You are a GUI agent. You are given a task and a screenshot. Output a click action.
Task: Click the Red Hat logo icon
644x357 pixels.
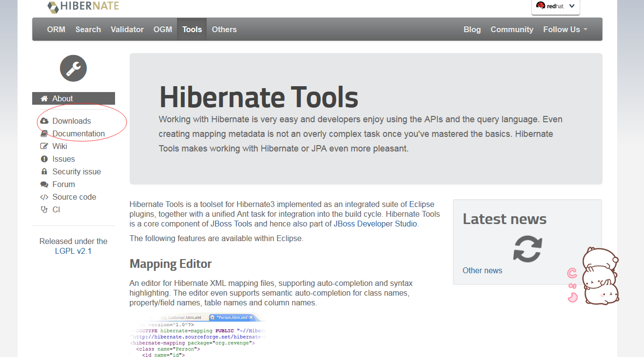tap(541, 6)
